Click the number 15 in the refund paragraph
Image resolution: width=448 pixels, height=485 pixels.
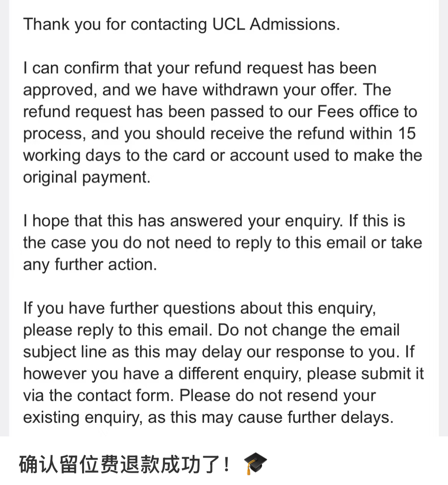coord(407,134)
